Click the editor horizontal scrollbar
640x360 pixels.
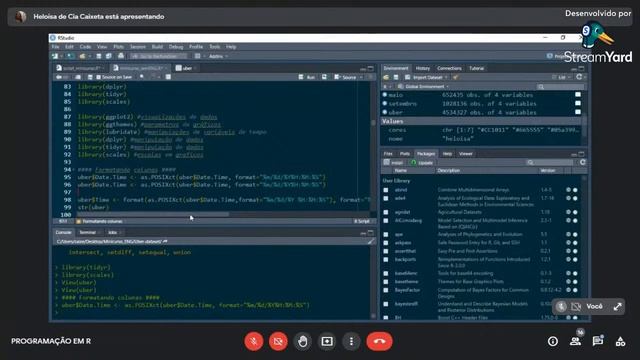coord(153,214)
